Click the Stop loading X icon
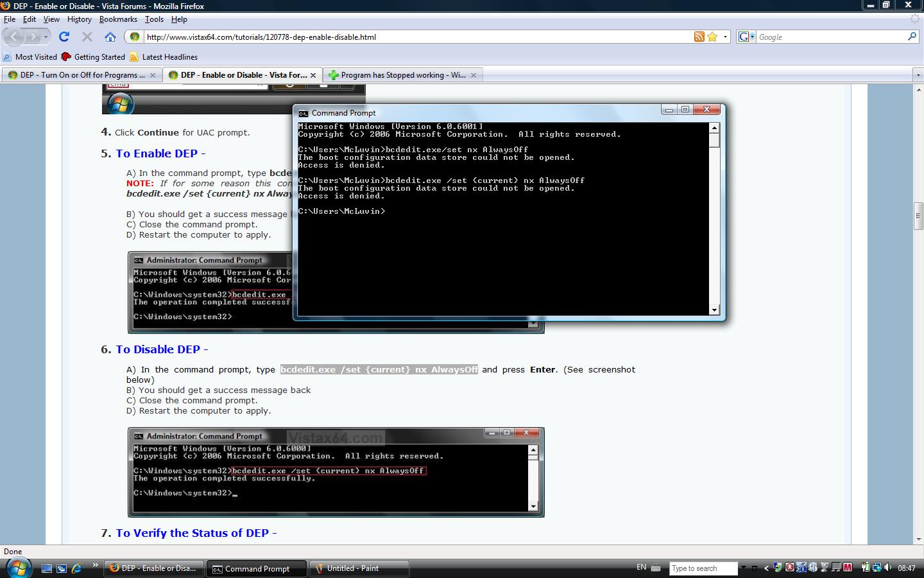 tap(87, 37)
